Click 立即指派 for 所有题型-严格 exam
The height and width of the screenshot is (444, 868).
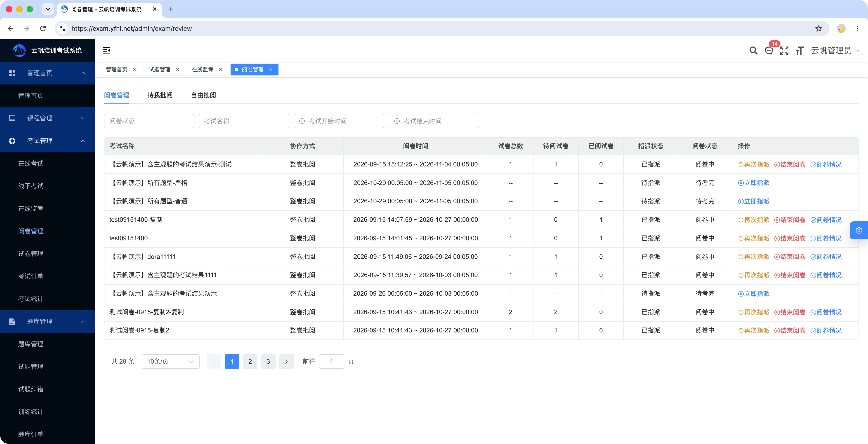(754, 183)
